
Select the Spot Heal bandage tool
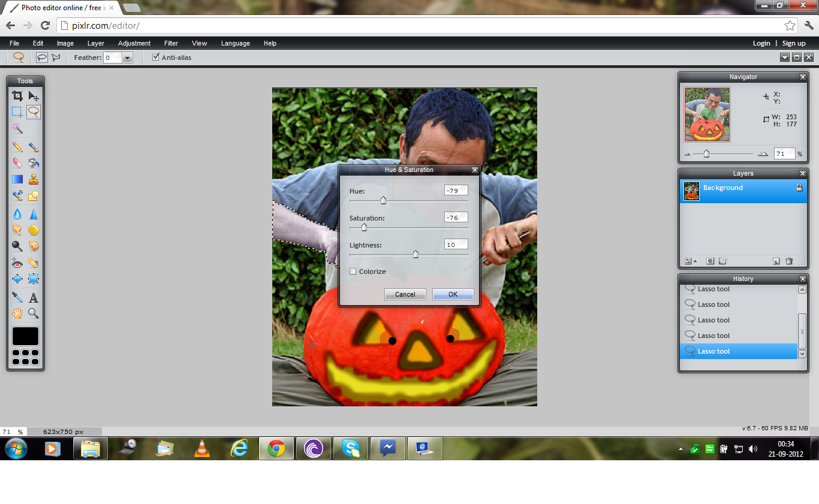point(34,262)
